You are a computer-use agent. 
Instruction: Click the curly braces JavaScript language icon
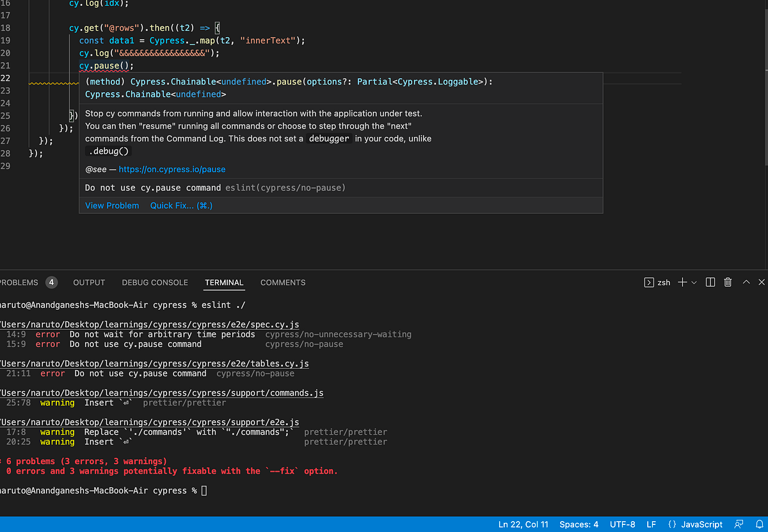[671, 524]
